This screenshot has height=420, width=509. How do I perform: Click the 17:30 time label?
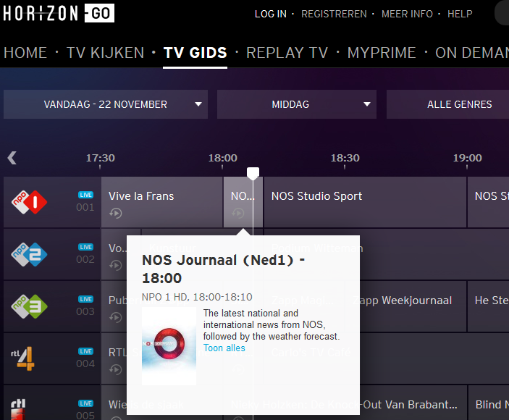click(100, 158)
